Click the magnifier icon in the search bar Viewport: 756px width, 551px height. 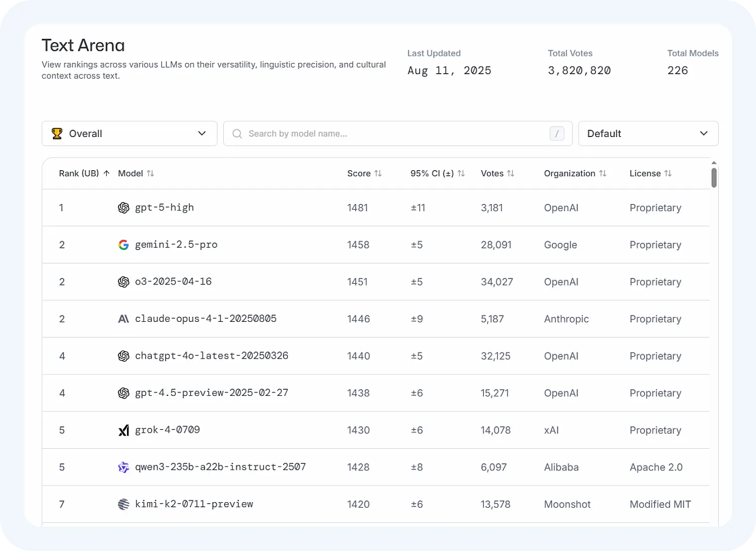(x=237, y=133)
